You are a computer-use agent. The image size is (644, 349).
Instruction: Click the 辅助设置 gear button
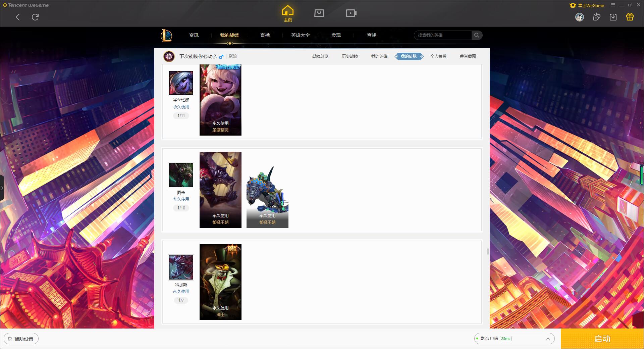[x=21, y=339]
